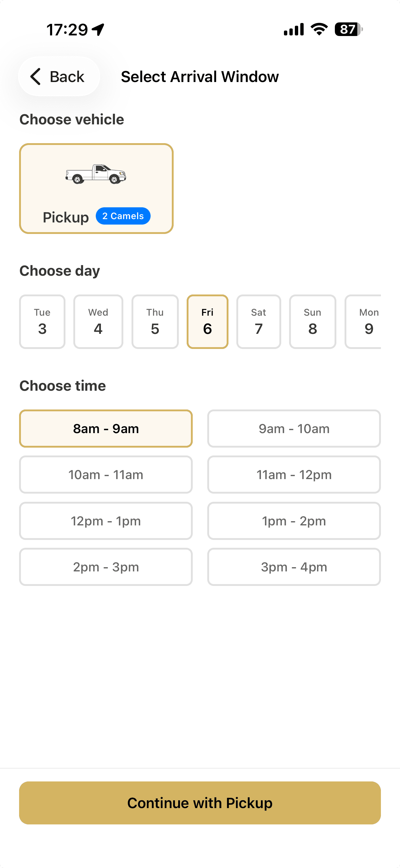Select the Pickup vehicle card
Viewport: 400px width, 868px height.
click(96, 189)
